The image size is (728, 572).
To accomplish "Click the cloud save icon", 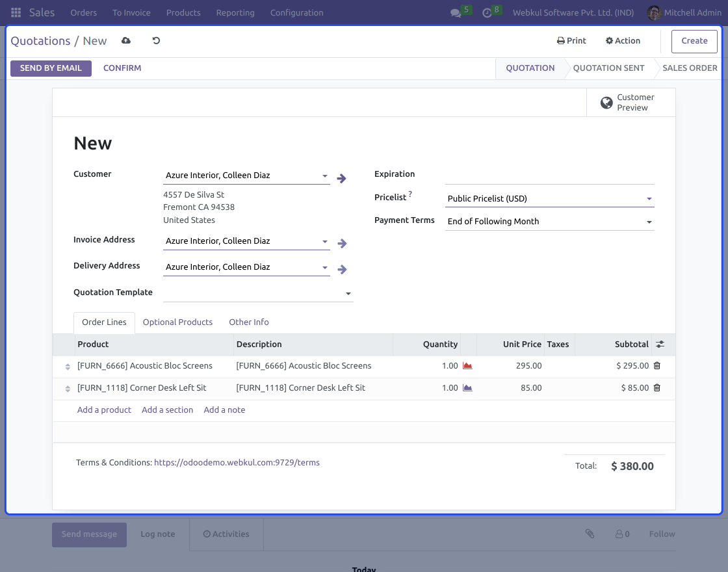I will tap(126, 41).
